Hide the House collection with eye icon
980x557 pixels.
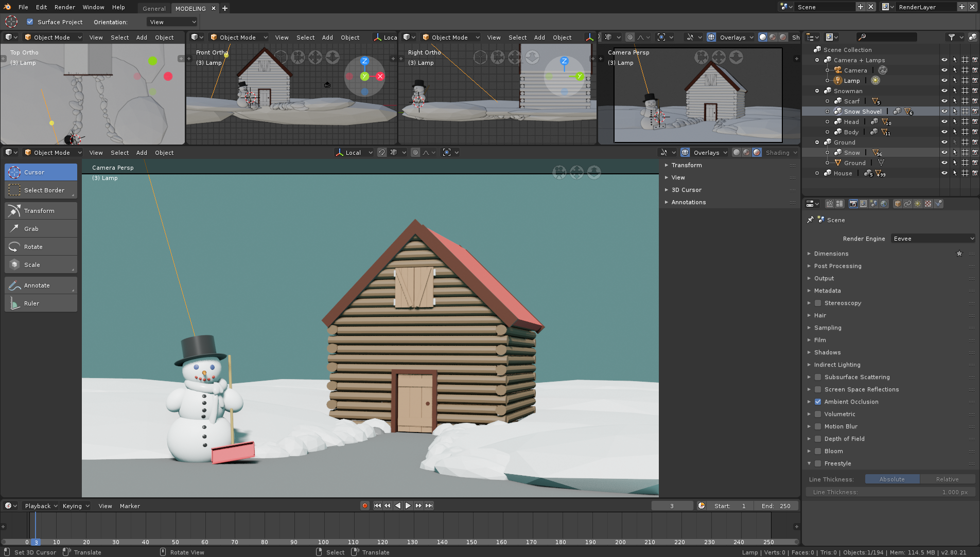(x=944, y=173)
